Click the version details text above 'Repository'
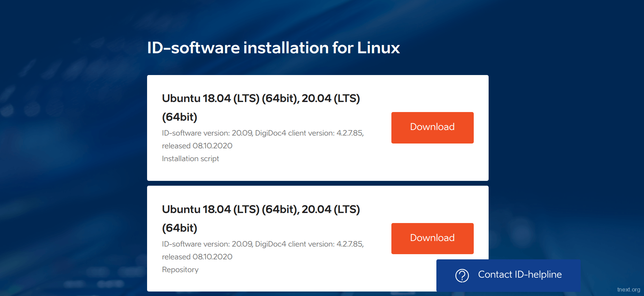 tap(263, 250)
